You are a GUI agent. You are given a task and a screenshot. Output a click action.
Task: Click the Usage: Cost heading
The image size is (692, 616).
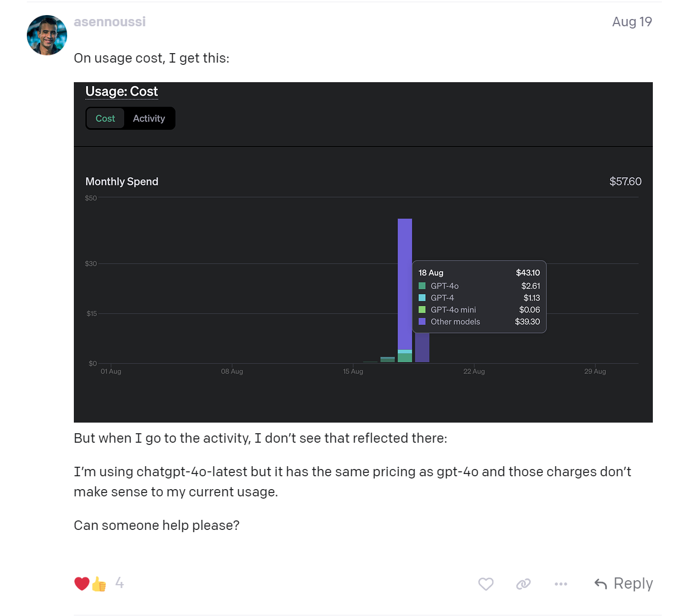click(121, 92)
